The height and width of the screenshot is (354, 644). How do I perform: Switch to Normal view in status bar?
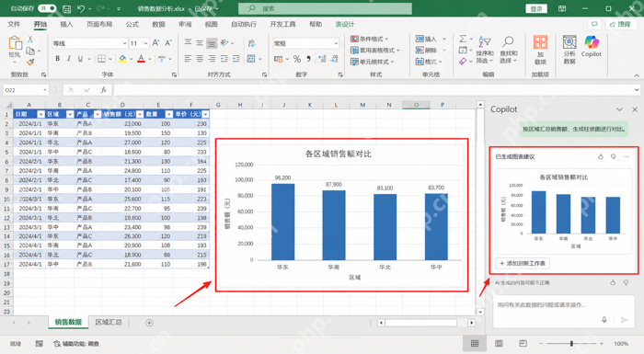pyautogui.click(x=475, y=343)
